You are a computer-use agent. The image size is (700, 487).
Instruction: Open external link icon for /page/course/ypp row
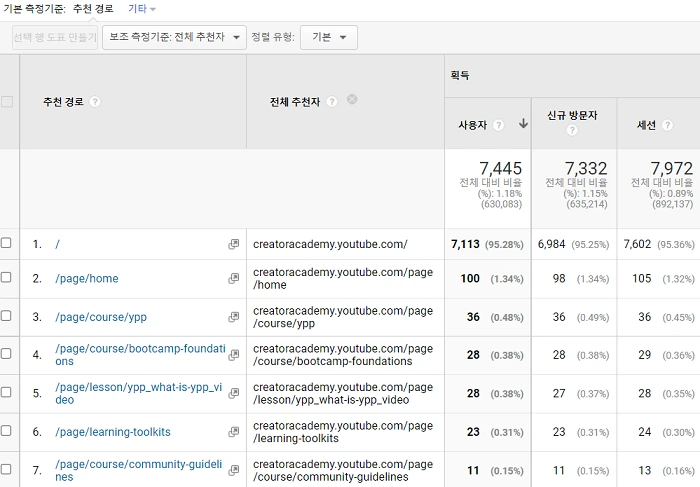[x=233, y=317]
